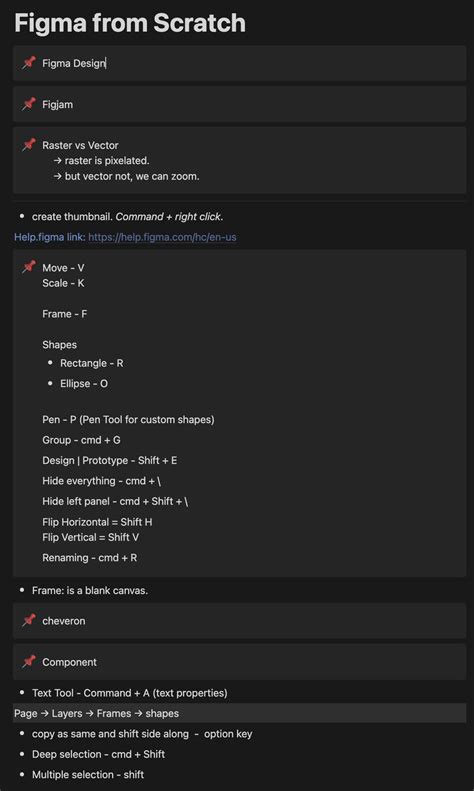Click the pushpin icon next to Figjam
Image resolution: width=474 pixels, height=791 pixels.
(29, 104)
